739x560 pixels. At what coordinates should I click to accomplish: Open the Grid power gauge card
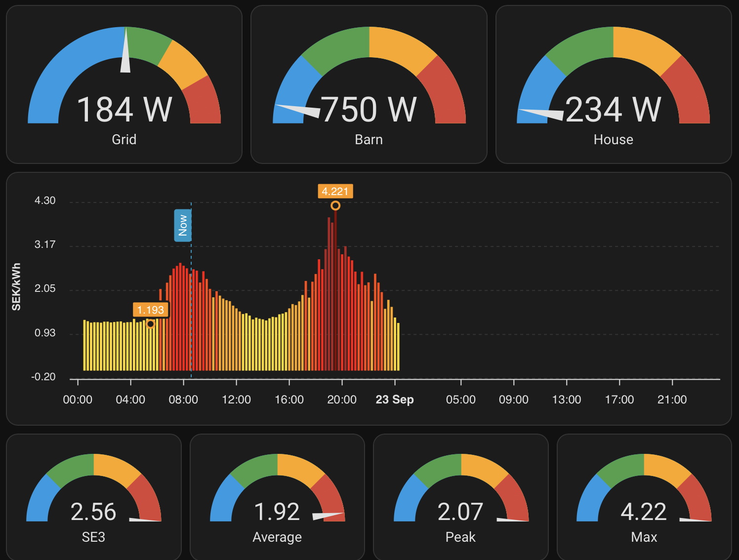[x=124, y=84]
